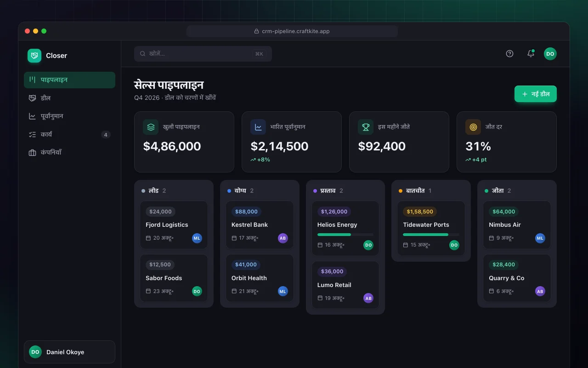This screenshot has width=588, height=368.
Task: Click the $36,000 amount badge
Action: 332,271
